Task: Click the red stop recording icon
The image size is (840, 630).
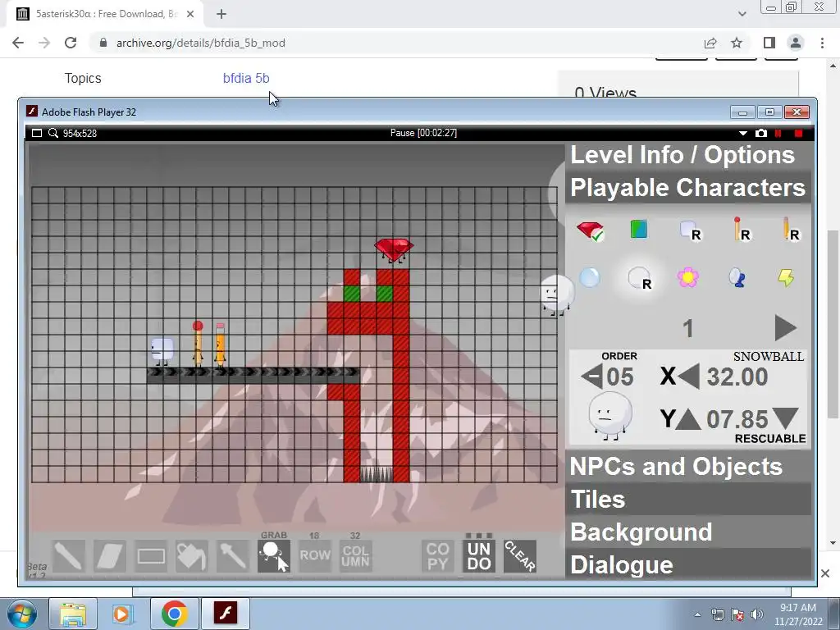Action: [x=798, y=133]
